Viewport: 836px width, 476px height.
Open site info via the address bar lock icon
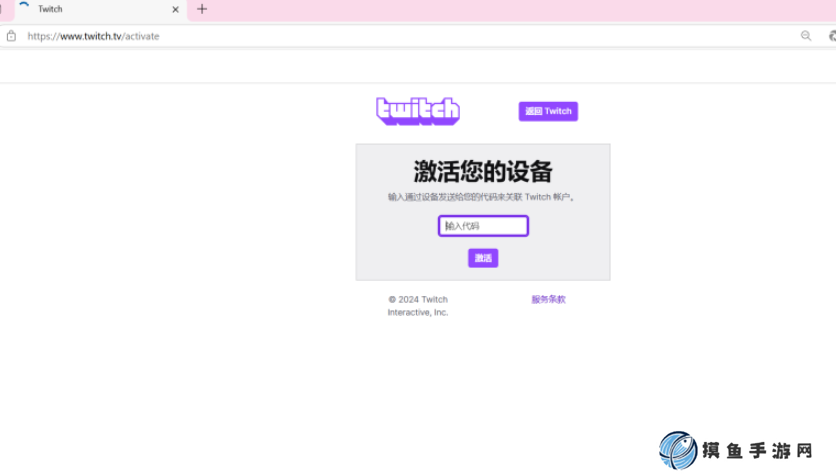click(x=11, y=36)
